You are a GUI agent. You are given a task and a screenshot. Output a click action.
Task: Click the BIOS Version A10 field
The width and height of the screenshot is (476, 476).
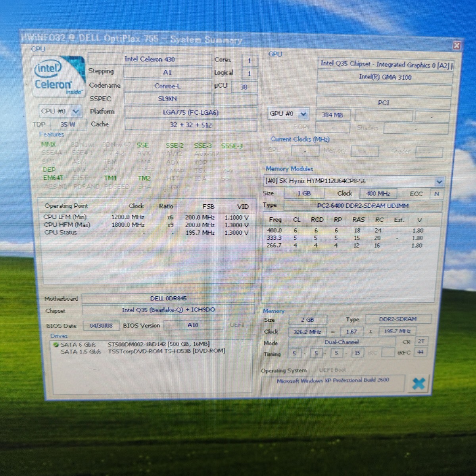tap(193, 325)
